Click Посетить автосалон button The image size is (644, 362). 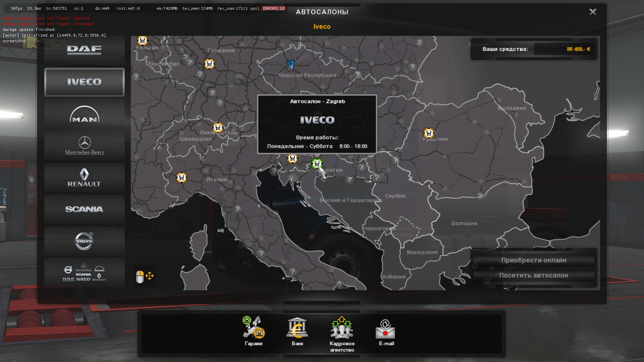click(534, 276)
